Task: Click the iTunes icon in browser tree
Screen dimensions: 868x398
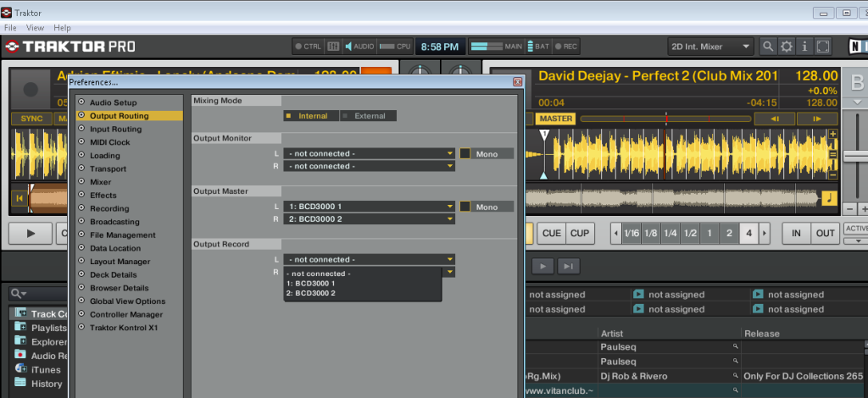Action: (x=21, y=368)
